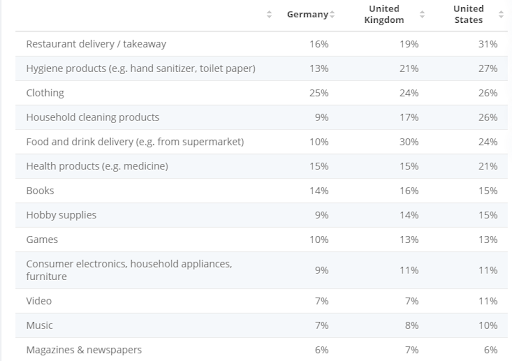The width and height of the screenshot is (512, 361).
Task: Select the Books row
Action: [261, 191]
